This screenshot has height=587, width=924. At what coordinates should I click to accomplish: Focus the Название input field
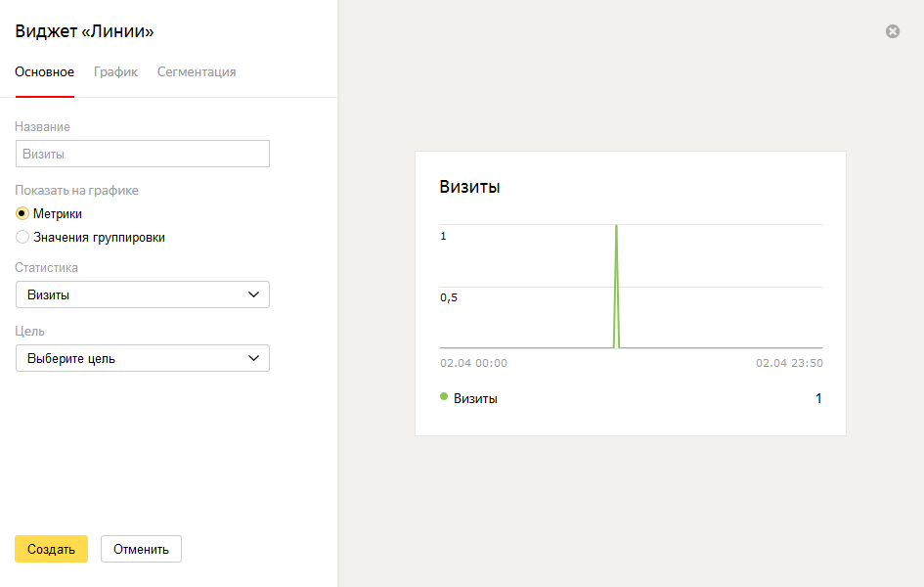click(x=143, y=154)
